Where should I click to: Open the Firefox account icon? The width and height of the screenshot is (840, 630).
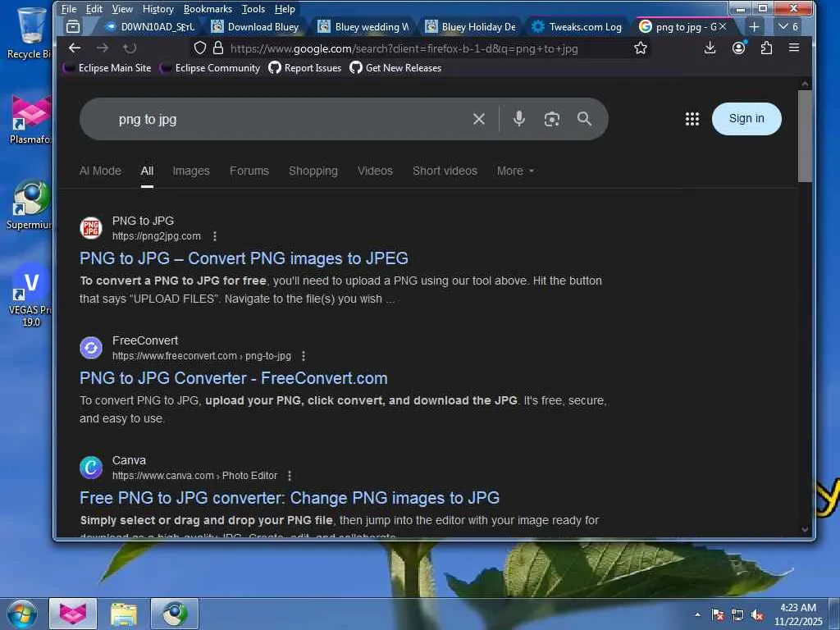pyautogui.click(x=739, y=48)
